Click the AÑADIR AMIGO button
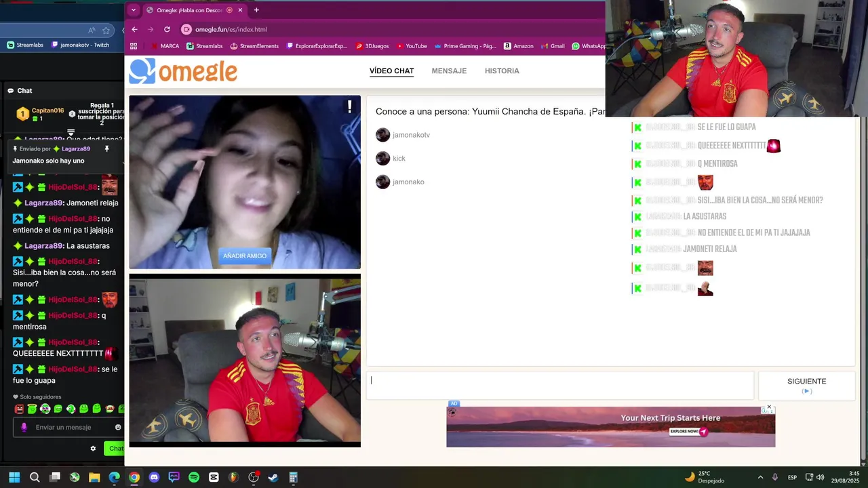This screenshot has height=488, width=868. pos(245,256)
